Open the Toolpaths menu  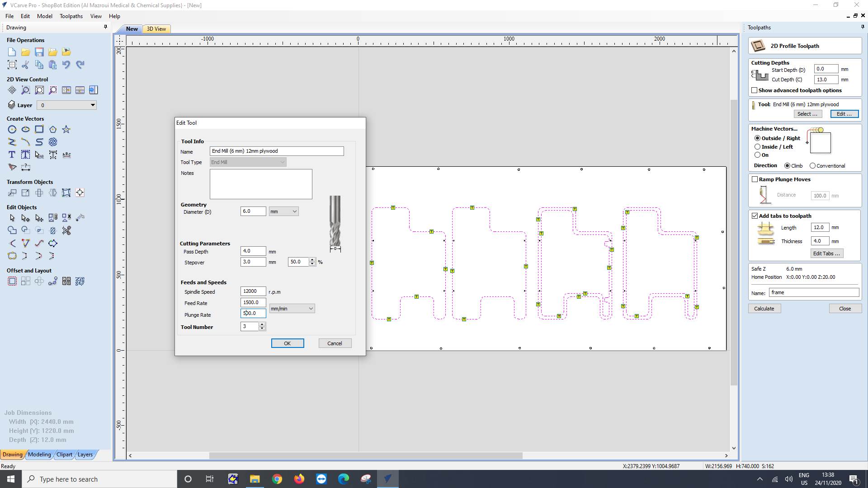71,16
